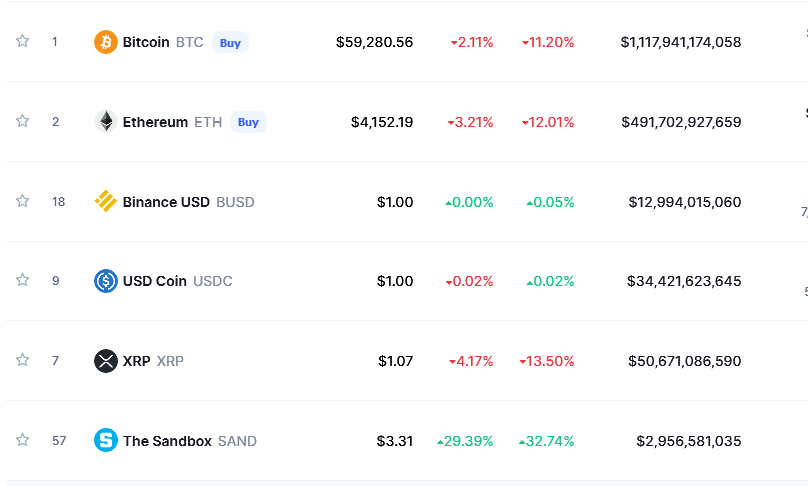Add Bitcoin to watchlist with star
The height and width of the screenshot is (486, 808).
[x=22, y=41]
